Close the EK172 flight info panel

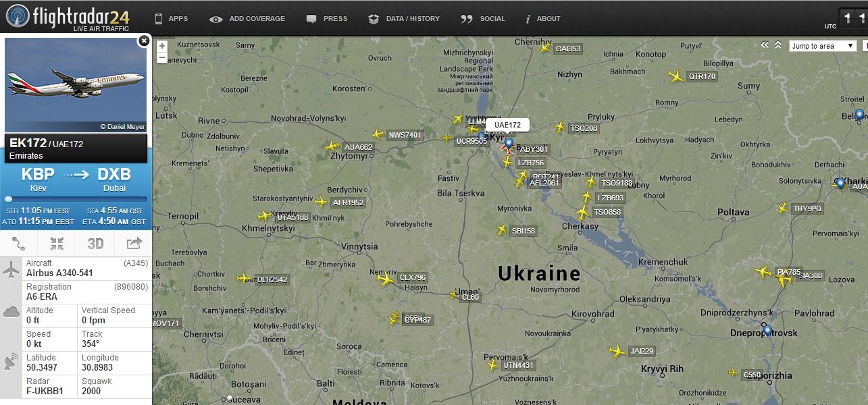point(143,41)
